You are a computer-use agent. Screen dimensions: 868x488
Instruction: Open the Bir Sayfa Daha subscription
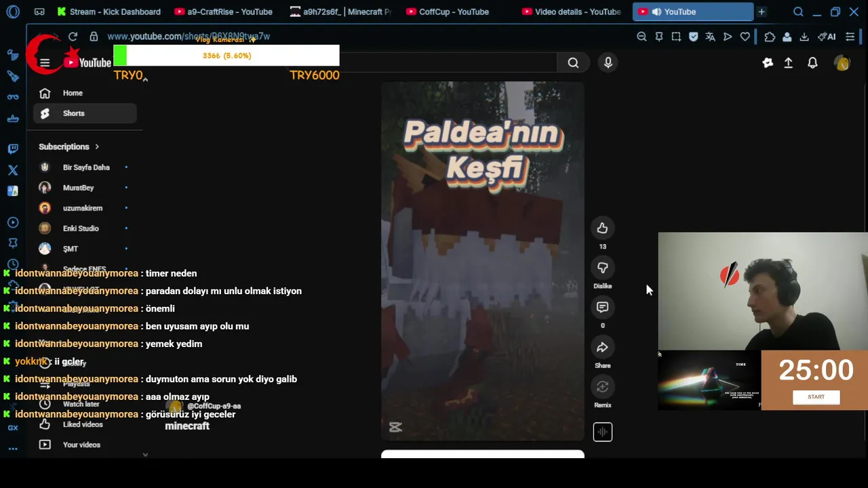point(85,167)
